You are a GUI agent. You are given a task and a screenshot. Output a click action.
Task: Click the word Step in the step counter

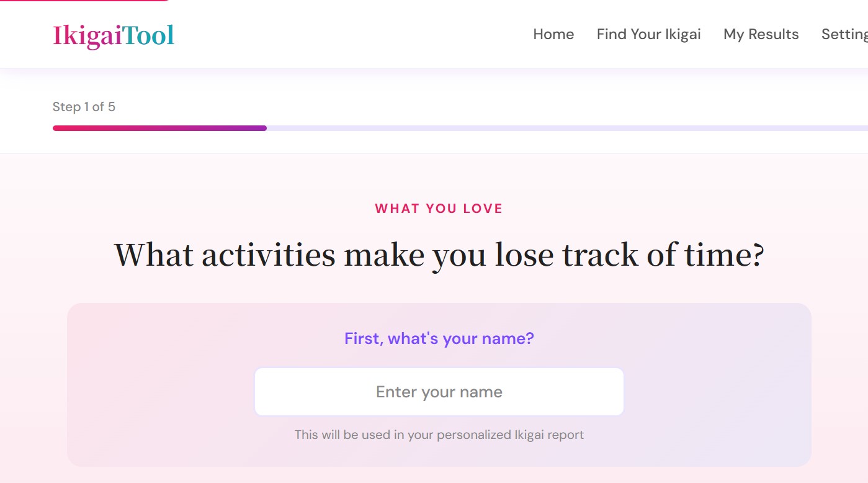coord(66,107)
